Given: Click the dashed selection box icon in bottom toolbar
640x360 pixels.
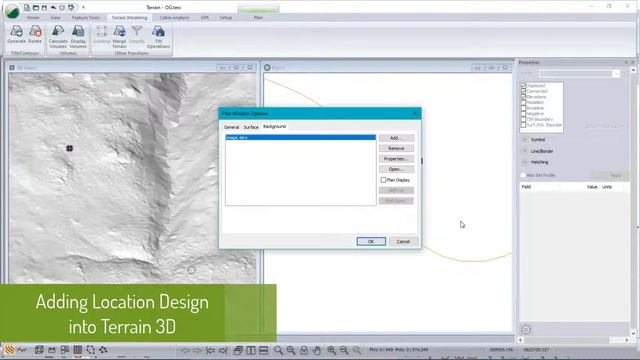Looking at the screenshot, I should click(91, 350).
